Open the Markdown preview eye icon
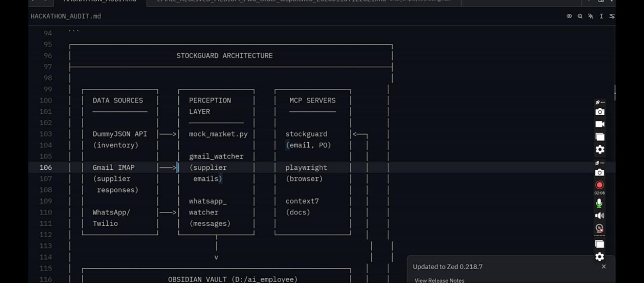The width and height of the screenshot is (644, 283). 569,16
